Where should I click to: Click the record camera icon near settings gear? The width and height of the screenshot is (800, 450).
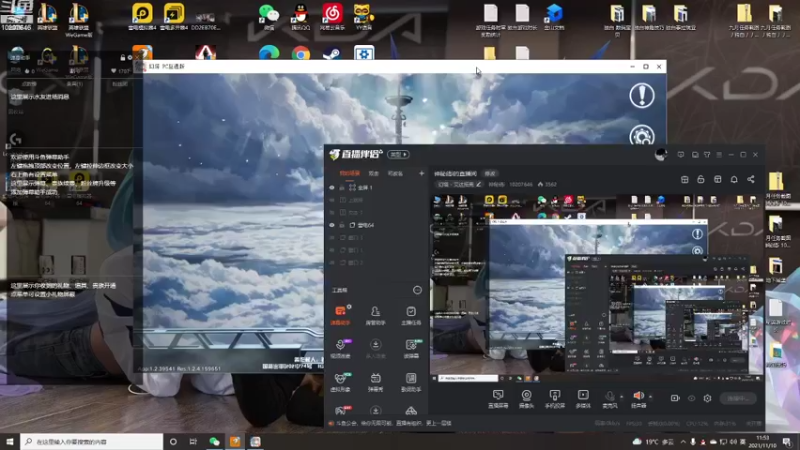coord(675,398)
